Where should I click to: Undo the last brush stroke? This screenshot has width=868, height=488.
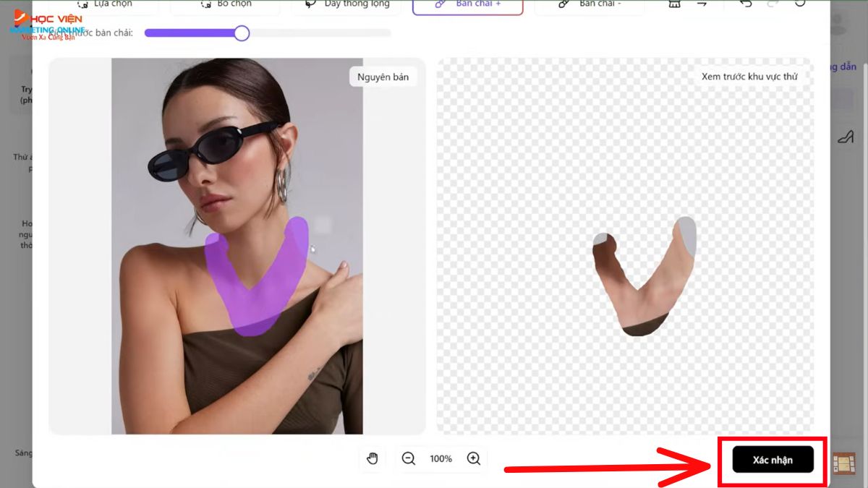746,4
